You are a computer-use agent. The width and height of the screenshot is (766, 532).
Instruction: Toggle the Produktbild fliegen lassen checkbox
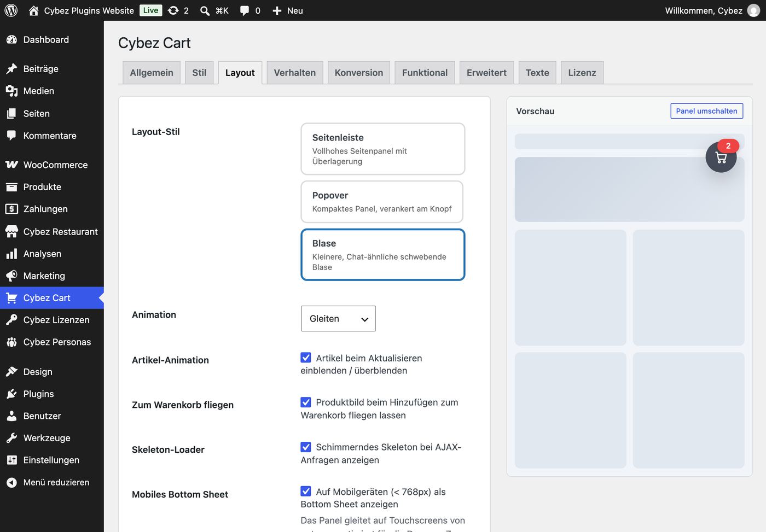click(x=306, y=402)
